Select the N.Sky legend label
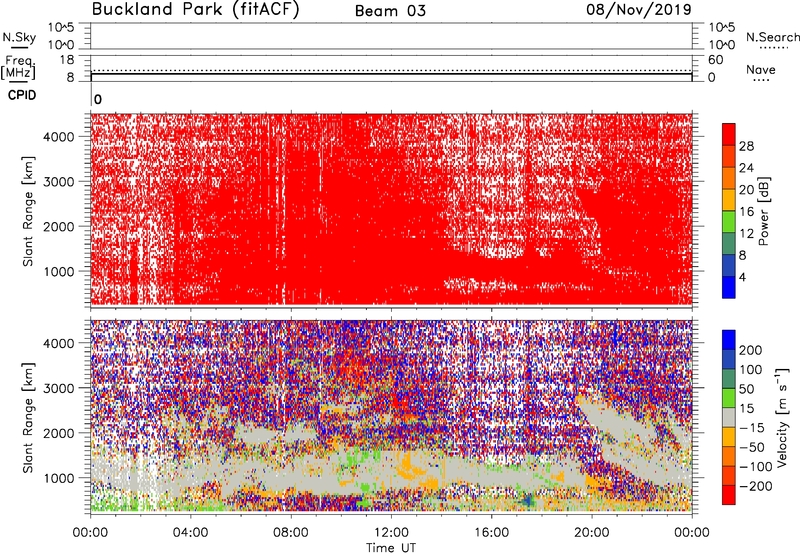Screen dimensions: 800x554 coord(19,37)
